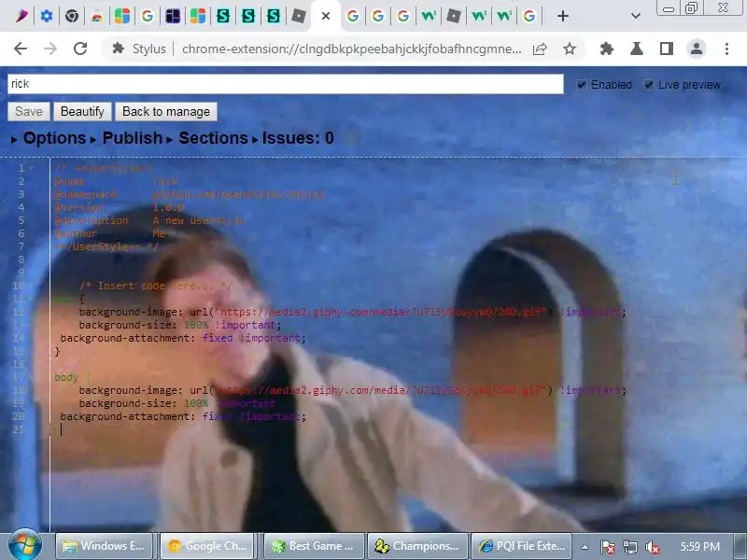Image resolution: width=747 pixels, height=560 pixels.
Task: Show hidden tray icons arrow
Action: coord(585,547)
